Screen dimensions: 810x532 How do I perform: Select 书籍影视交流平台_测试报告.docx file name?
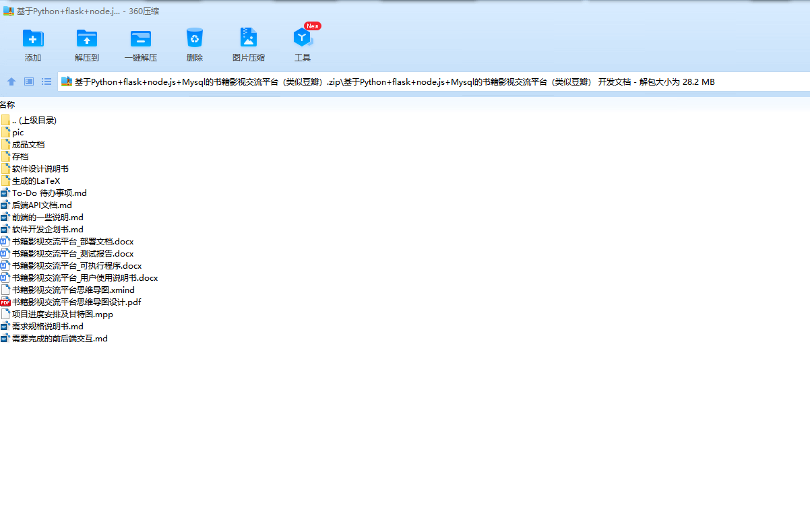point(73,254)
